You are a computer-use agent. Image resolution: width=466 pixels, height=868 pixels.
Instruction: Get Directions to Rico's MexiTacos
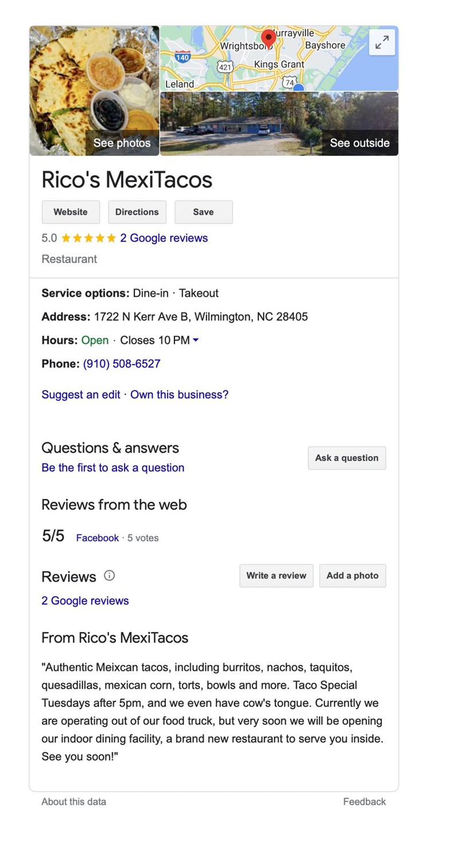coord(137,212)
